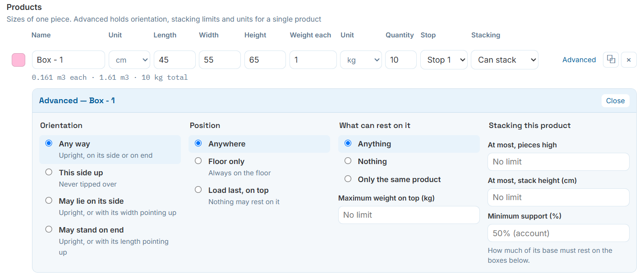The width and height of the screenshot is (644, 274).
Task: Select the Any way orientation option
Action: (49, 143)
